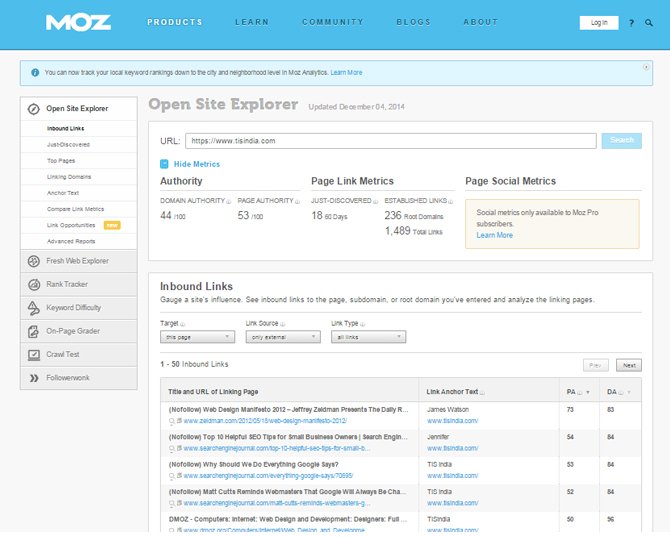The image size is (670, 537).
Task: Click the Link Anchor Text column header
Action: point(452,392)
